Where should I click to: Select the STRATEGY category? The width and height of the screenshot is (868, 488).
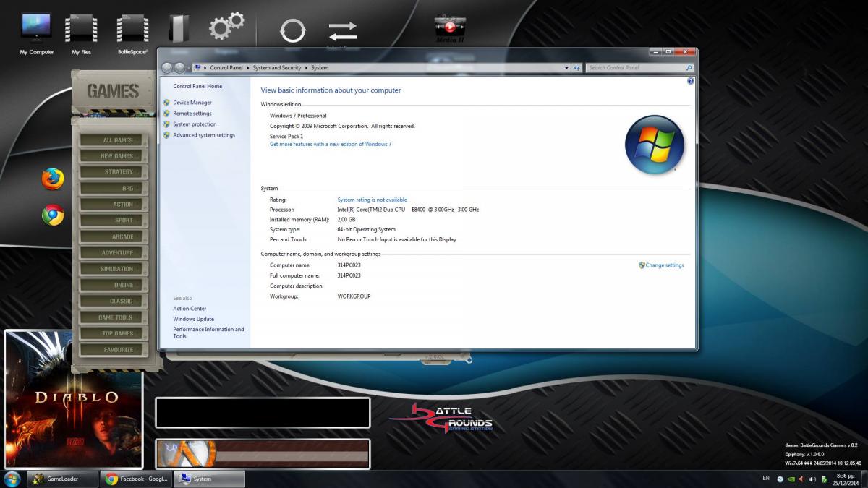114,172
